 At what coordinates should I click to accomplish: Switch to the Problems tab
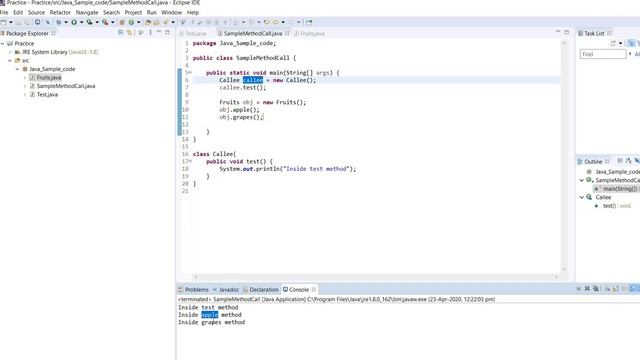193,289
